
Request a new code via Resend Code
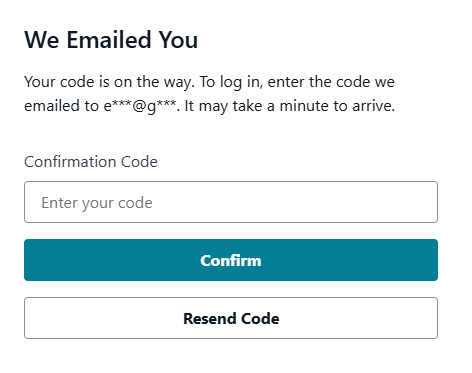click(x=231, y=318)
